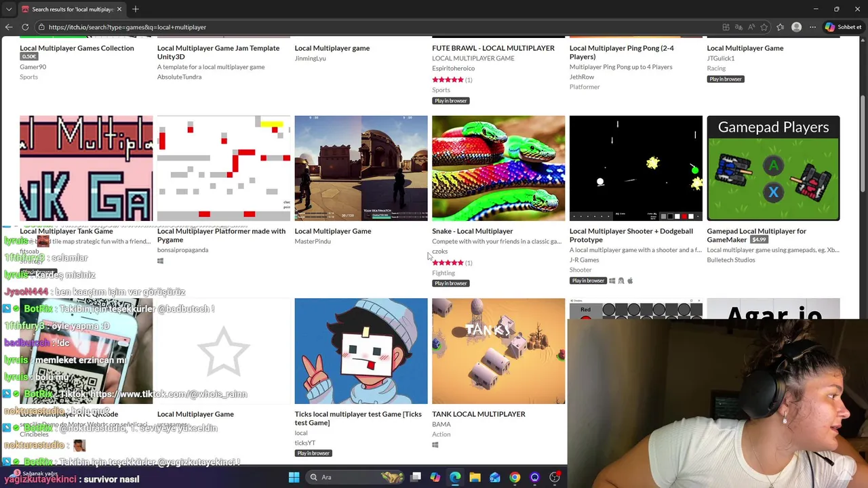The width and height of the screenshot is (868, 488).
Task: Open the blank star placeholder game thumbnail
Action: click(x=224, y=351)
